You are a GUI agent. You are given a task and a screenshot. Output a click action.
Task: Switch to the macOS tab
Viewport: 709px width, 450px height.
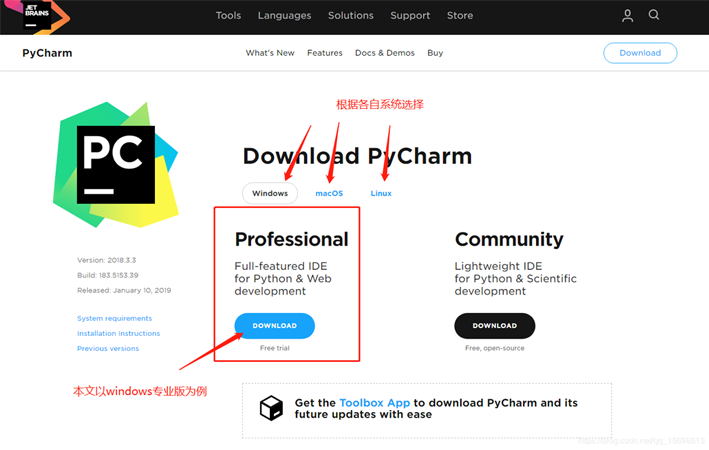click(329, 193)
